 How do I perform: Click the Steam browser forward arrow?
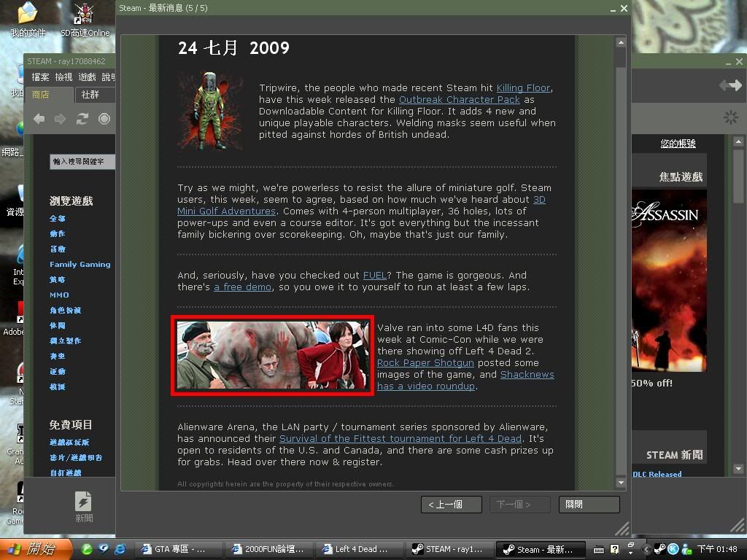pyautogui.click(x=61, y=119)
